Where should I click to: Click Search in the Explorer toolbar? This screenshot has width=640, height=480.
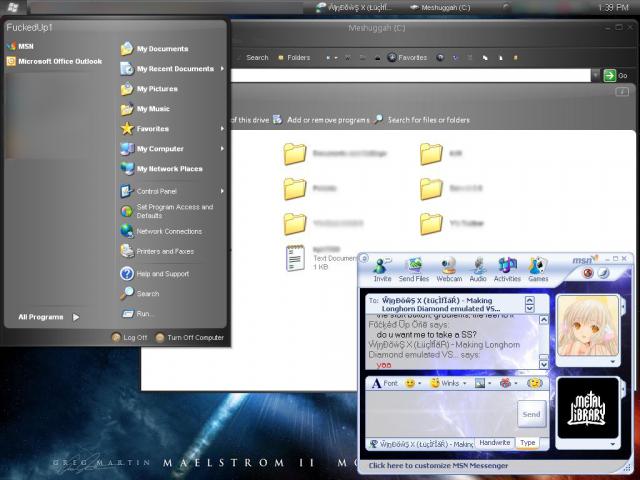257,58
